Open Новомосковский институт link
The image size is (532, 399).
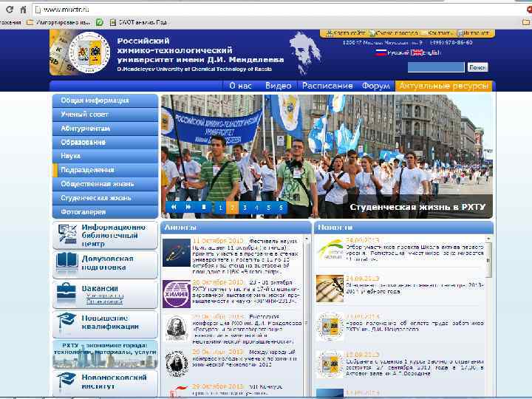(114, 381)
